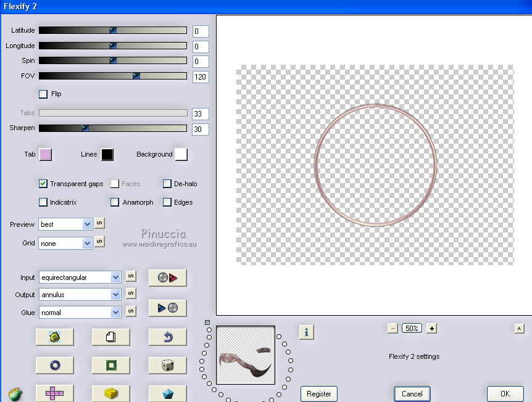Click the blue polyhedron icon button
The height and width of the screenshot is (402, 532).
[168, 393]
